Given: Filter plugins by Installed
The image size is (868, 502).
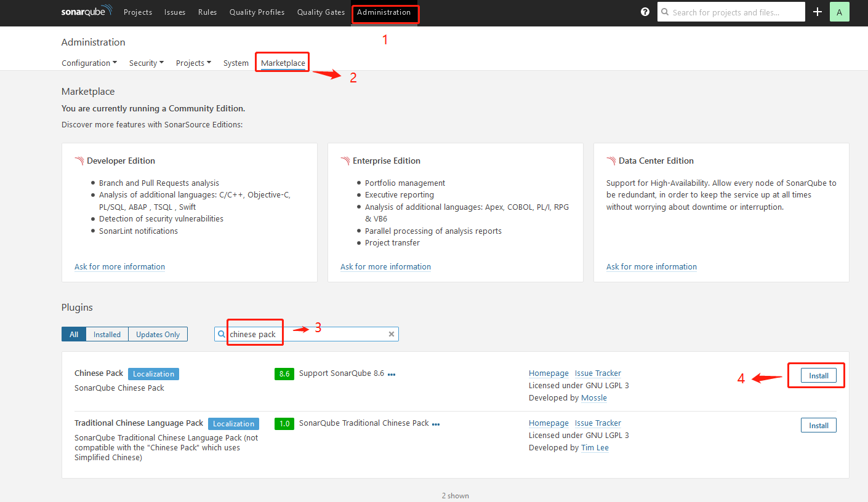Looking at the screenshot, I should pyautogui.click(x=106, y=334).
